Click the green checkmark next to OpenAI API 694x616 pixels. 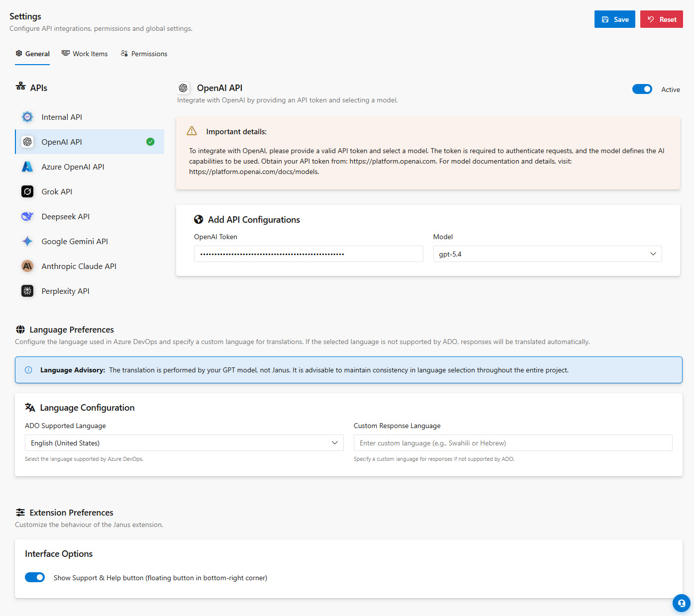pyautogui.click(x=150, y=142)
